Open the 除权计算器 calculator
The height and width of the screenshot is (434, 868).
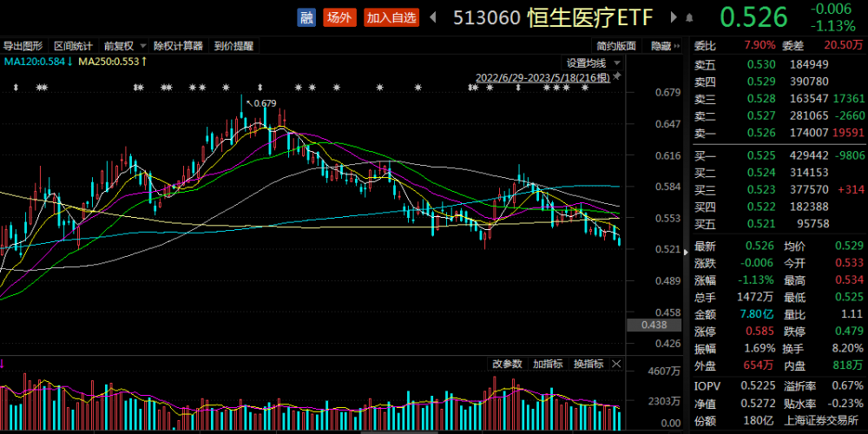178,46
